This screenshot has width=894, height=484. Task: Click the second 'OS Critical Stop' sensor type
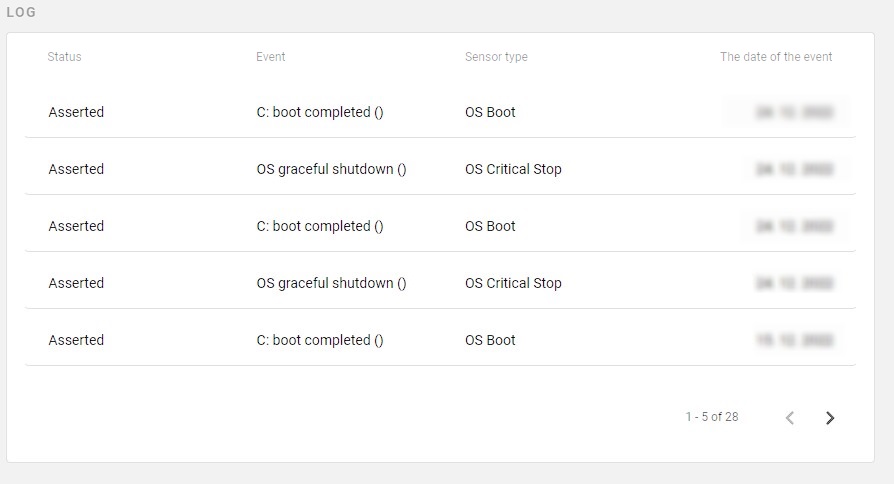pos(513,283)
